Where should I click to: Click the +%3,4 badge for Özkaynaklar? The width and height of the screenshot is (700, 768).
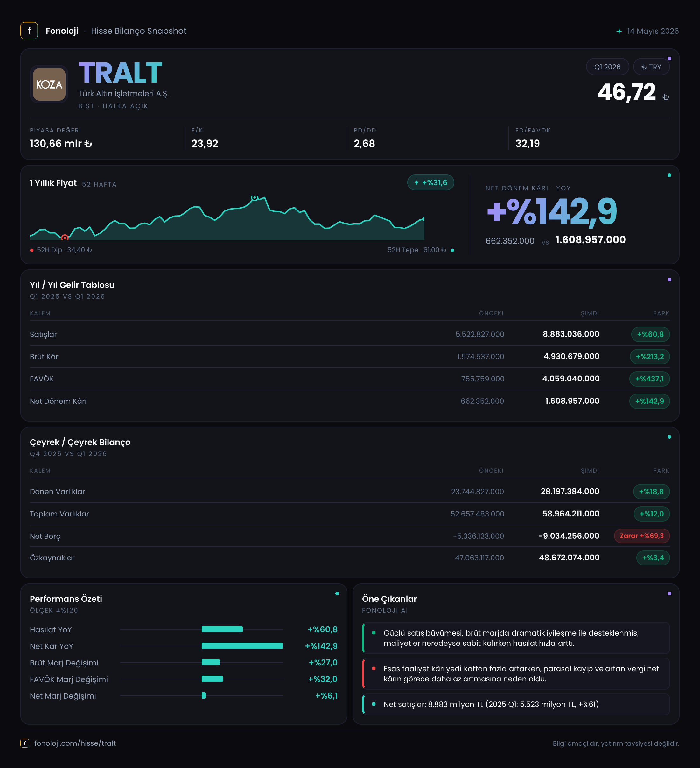[653, 558]
